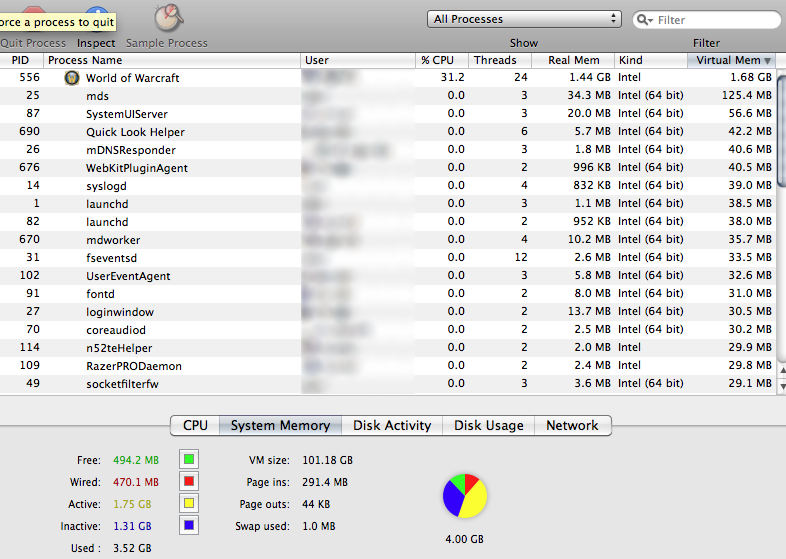The height and width of the screenshot is (559, 786).
Task: Click the Inactive 1.31 GB value
Action: click(132, 526)
